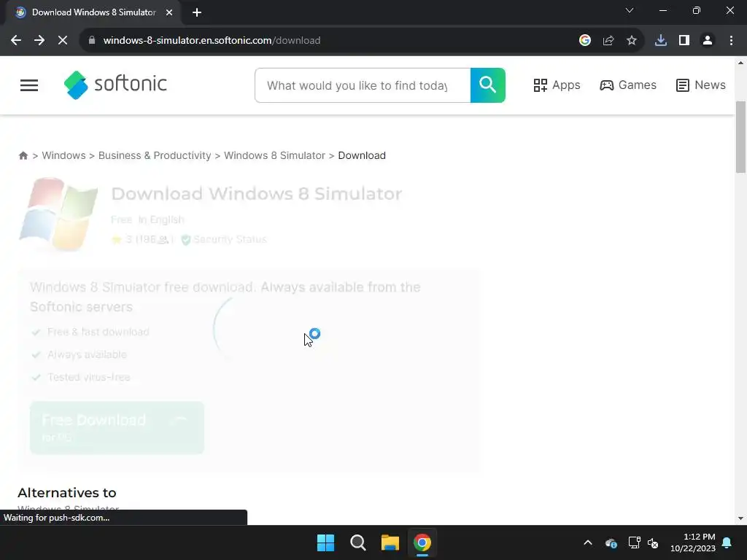747x560 pixels.
Task: Open the Windows Start menu
Action: point(326,542)
